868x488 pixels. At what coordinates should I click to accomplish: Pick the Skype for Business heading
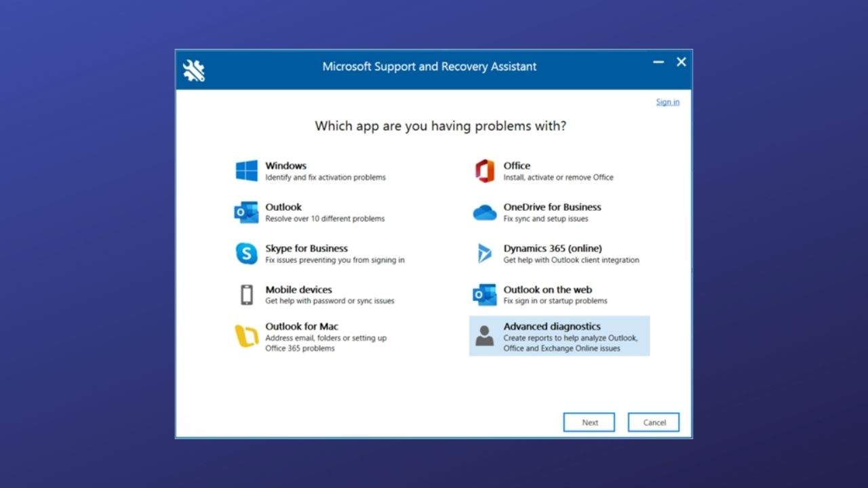[307, 248]
